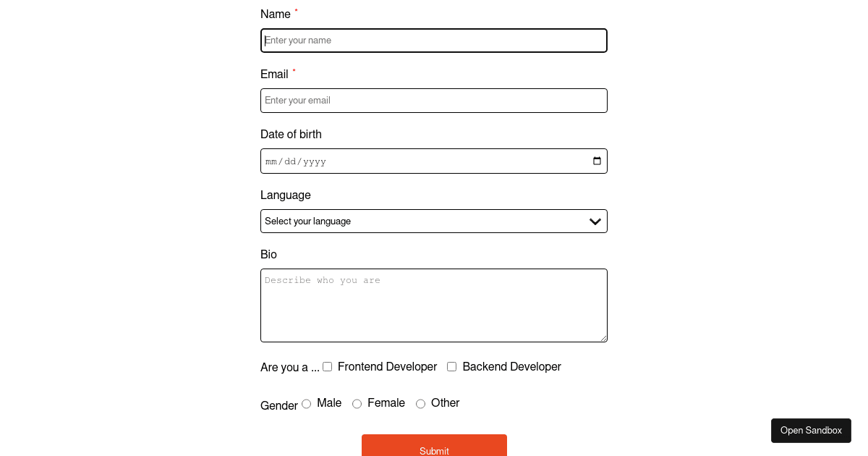Check the Frontend Developer checkbox
The image size is (868, 456).
(328, 367)
